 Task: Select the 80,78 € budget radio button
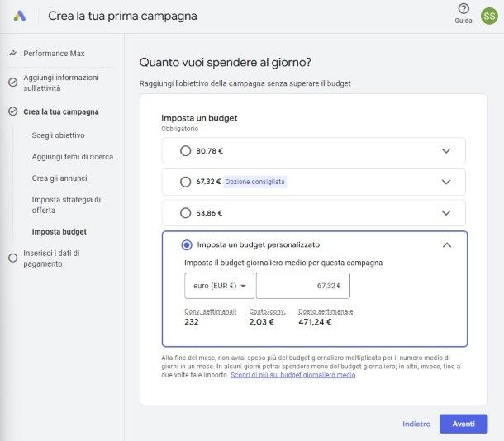pyautogui.click(x=185, y=150)
